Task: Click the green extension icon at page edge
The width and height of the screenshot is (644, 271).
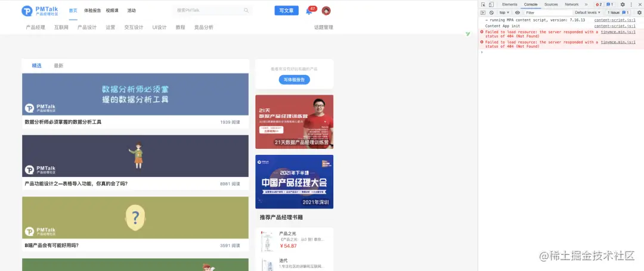Action: click(x=468, y=34)
